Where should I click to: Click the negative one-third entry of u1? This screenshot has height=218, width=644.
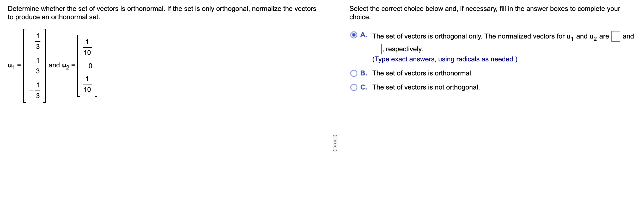coord(35,91)
